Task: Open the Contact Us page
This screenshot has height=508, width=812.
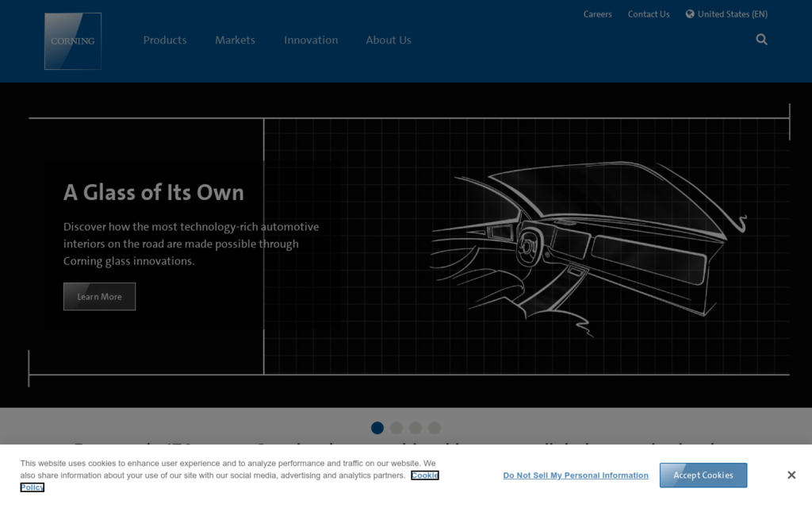Action: (649, 13)
